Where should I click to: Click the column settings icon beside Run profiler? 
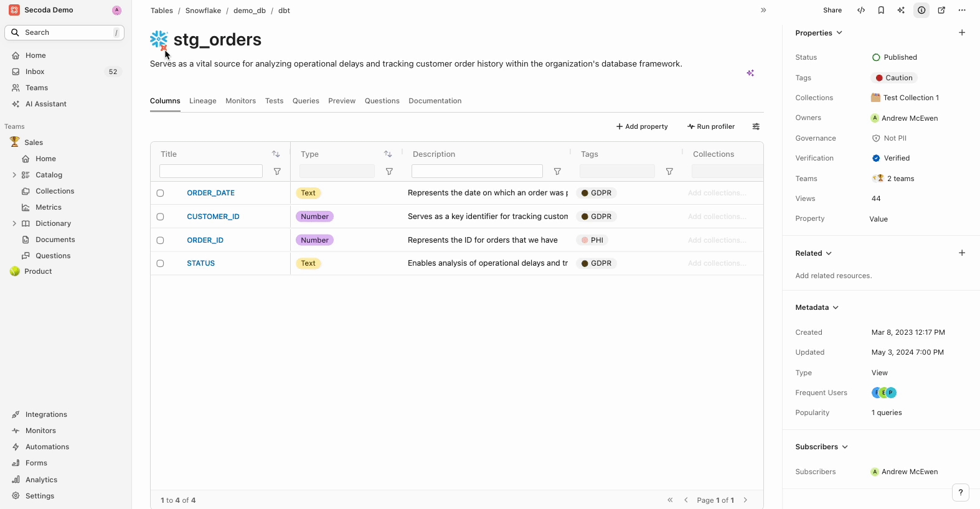(x=756, y=127)
